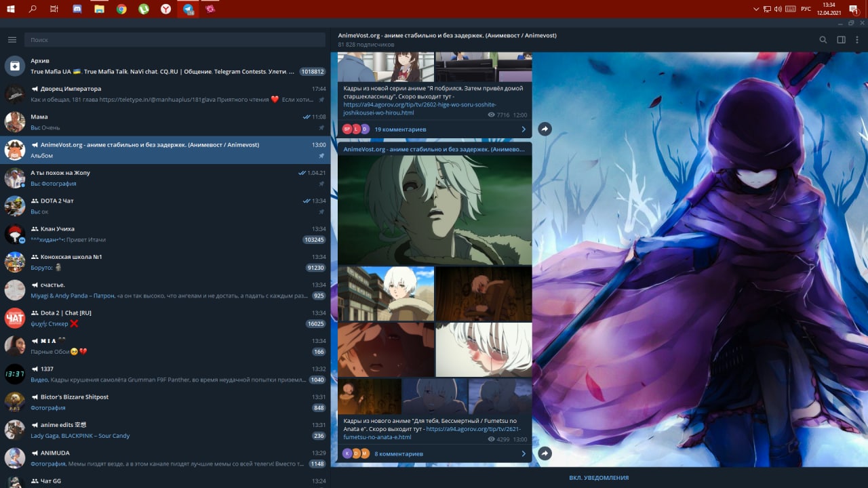The image size is (868, 488).
Task: Open the album thumbnail with building background
Action: tap(386, 293)
